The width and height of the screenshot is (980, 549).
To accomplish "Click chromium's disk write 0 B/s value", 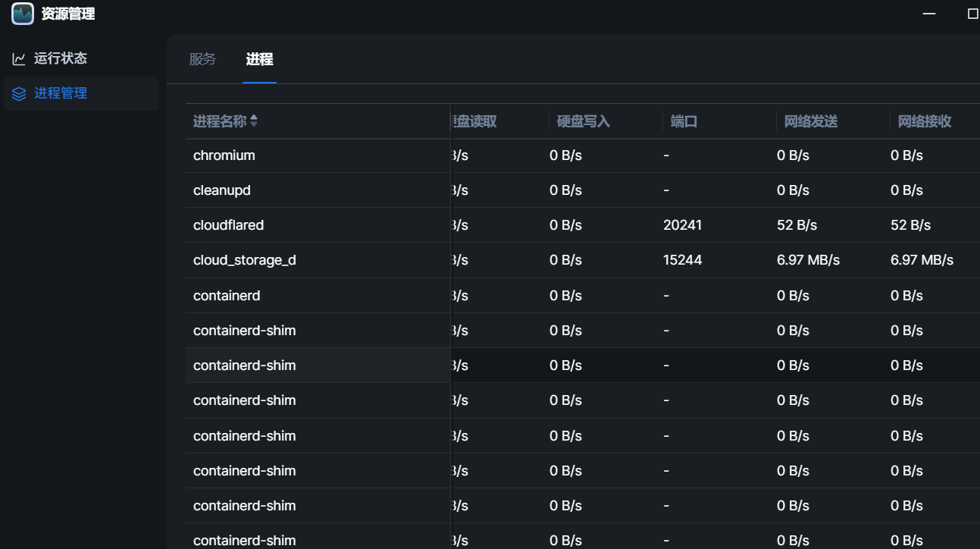I will point(565,155).
